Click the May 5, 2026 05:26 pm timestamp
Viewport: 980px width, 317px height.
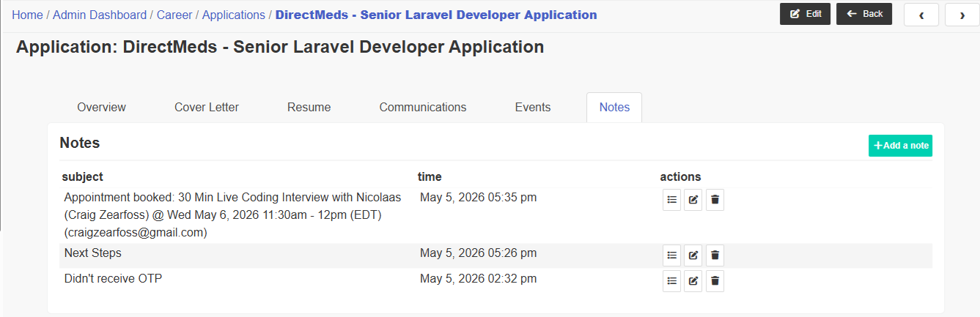pos(478,253)
